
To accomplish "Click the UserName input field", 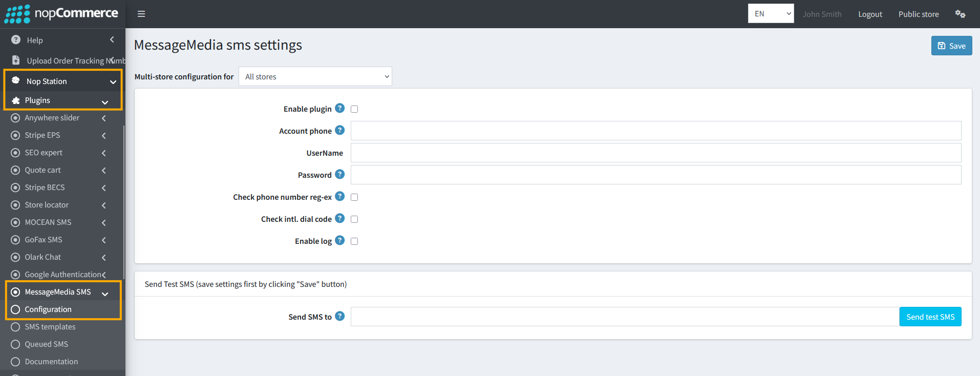I will click(656, 153).
